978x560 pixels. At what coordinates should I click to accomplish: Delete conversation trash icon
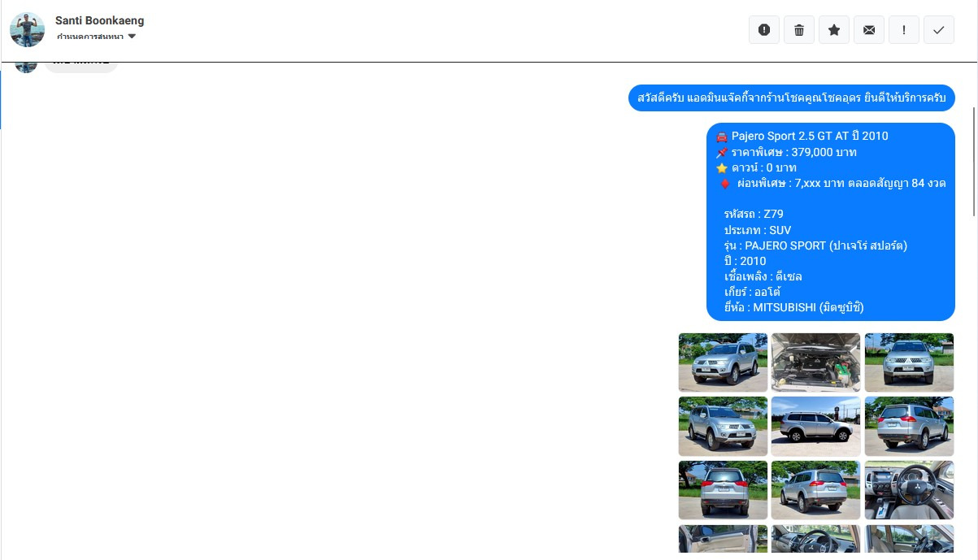tap(799, 30)
